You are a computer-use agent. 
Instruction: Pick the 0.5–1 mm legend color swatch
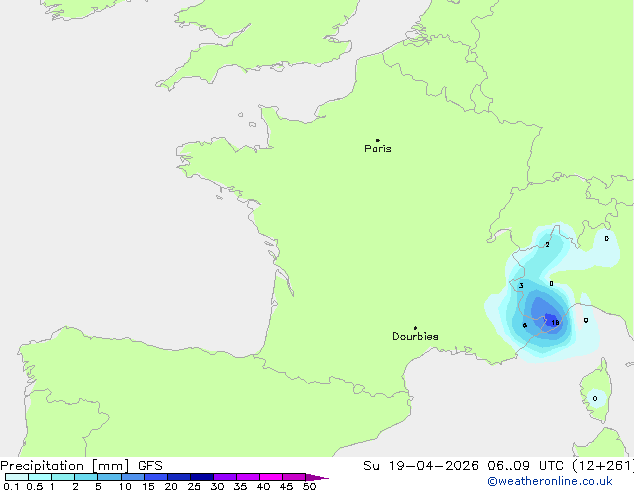[40, 477]
